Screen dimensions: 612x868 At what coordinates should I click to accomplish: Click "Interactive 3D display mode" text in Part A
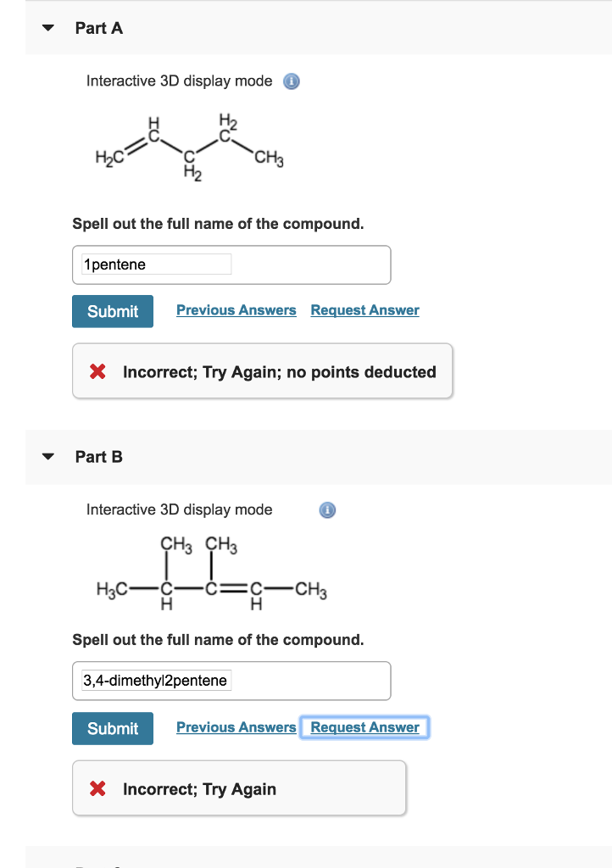click(x=180, y=81)
